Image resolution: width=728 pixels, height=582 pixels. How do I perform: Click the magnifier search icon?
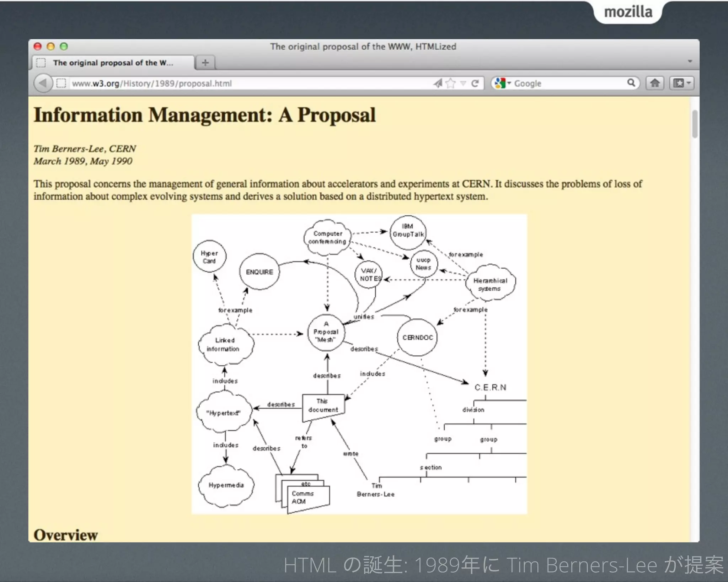pyautogui.click(x=631, y=83)
